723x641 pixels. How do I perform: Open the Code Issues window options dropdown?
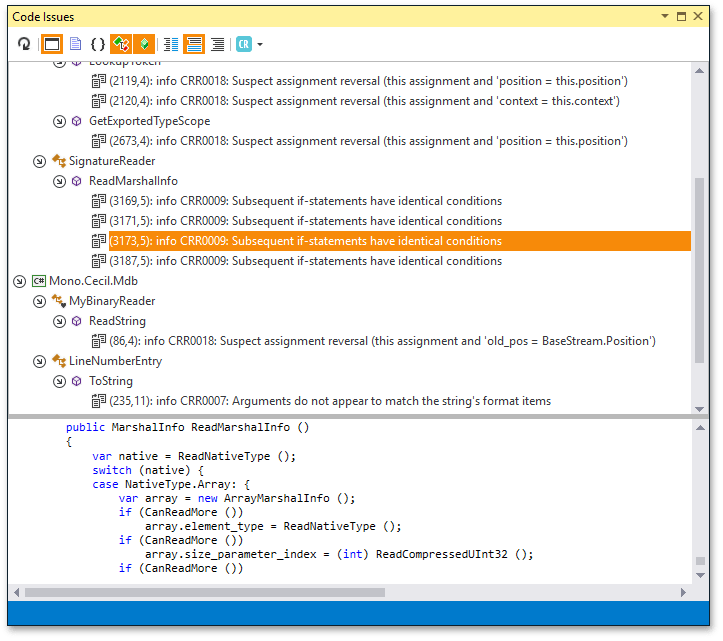pos(665,17)
